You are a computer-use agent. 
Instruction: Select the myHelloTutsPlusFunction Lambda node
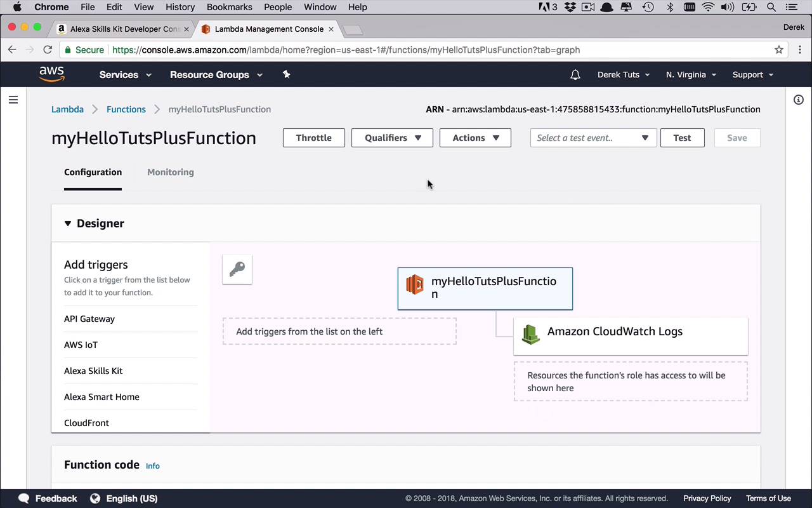click(x=485, y=288)
